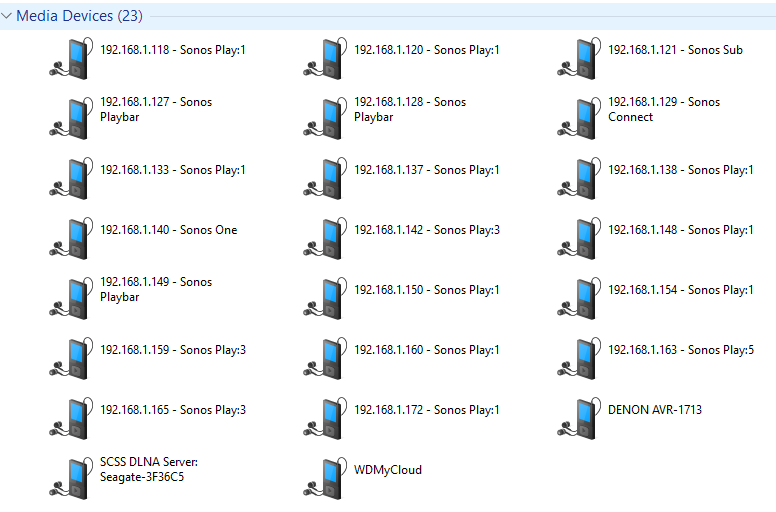
Task: Click the device icon for 192.168.1.137
Action: tap(325, 179)
